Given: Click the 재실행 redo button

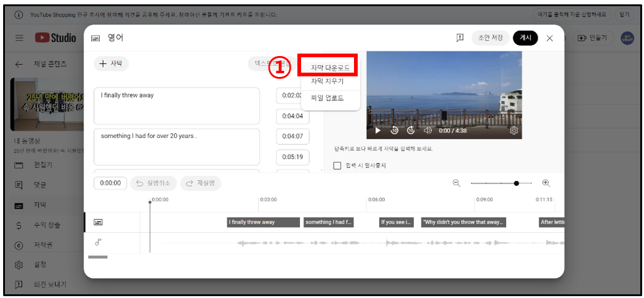Looking at the screenshot, I should [201, 183].
